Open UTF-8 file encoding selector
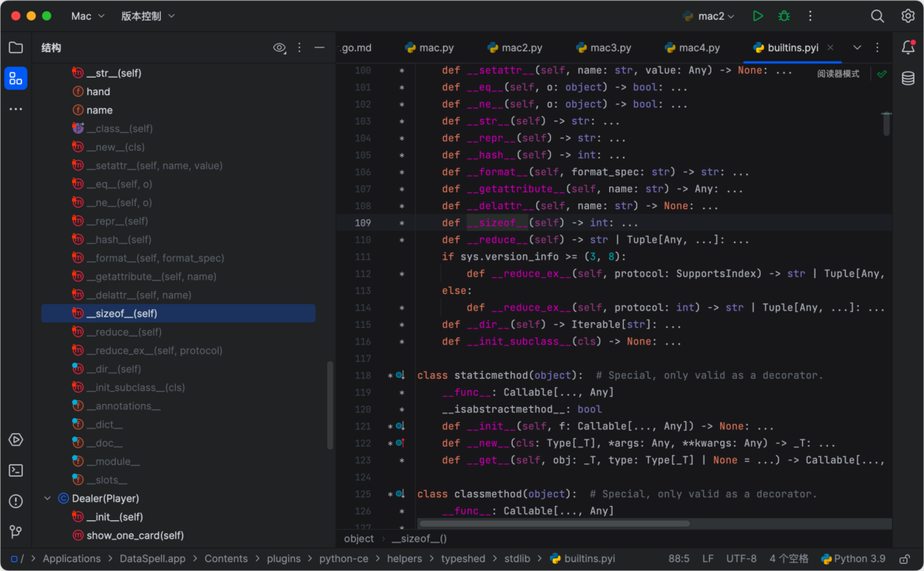924x571 pixels. point(741,558)
